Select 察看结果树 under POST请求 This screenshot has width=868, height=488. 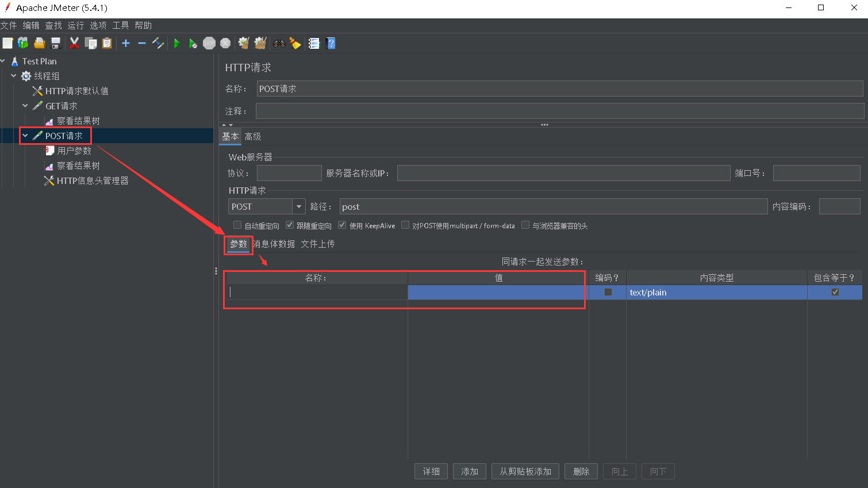[x=78, y=166]
